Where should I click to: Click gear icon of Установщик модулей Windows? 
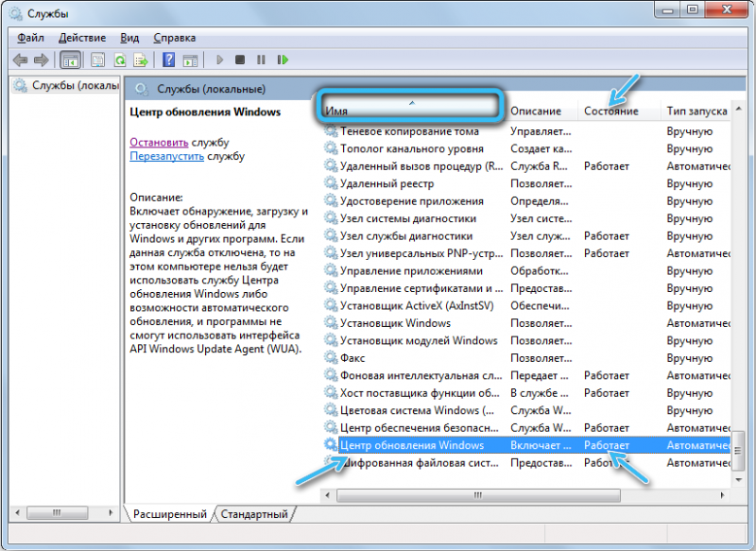tap(330, 340)
